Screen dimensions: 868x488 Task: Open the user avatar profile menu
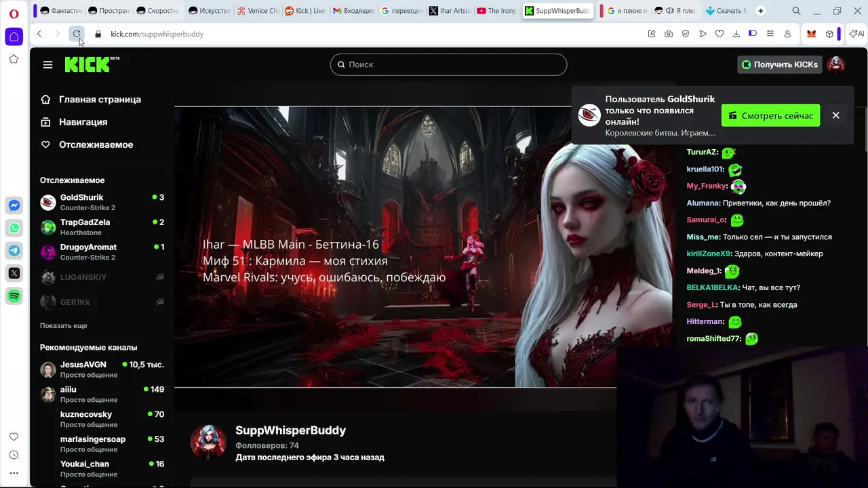pyautogui.click(x=835, y=64)
